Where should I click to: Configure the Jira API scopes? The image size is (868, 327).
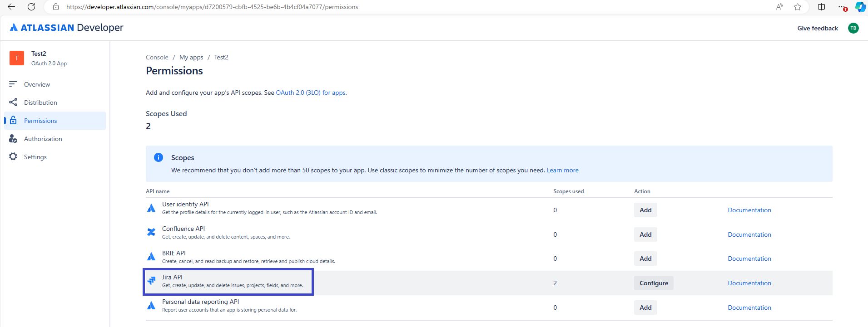[653, 283]
